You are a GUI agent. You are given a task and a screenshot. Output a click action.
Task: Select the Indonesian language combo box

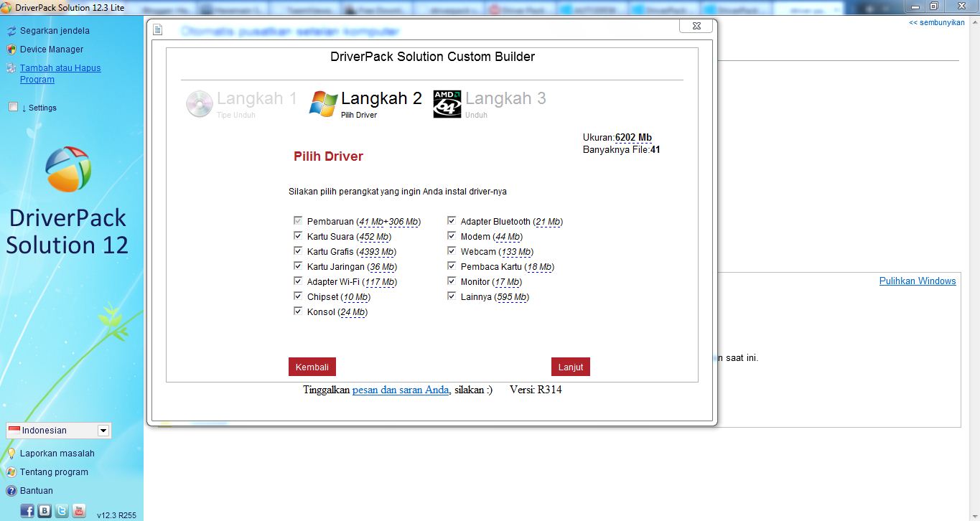click(59, 431)
